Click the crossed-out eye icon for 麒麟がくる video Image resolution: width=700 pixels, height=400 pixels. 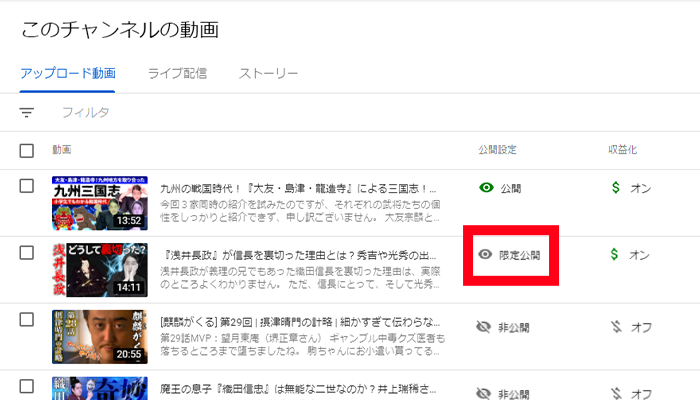[483, 327]
